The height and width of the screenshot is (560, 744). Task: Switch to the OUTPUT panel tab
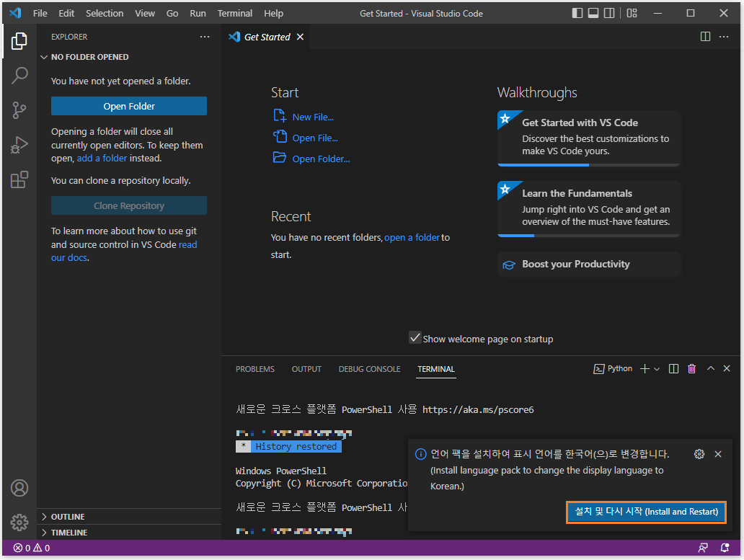(x=306, y=369)
